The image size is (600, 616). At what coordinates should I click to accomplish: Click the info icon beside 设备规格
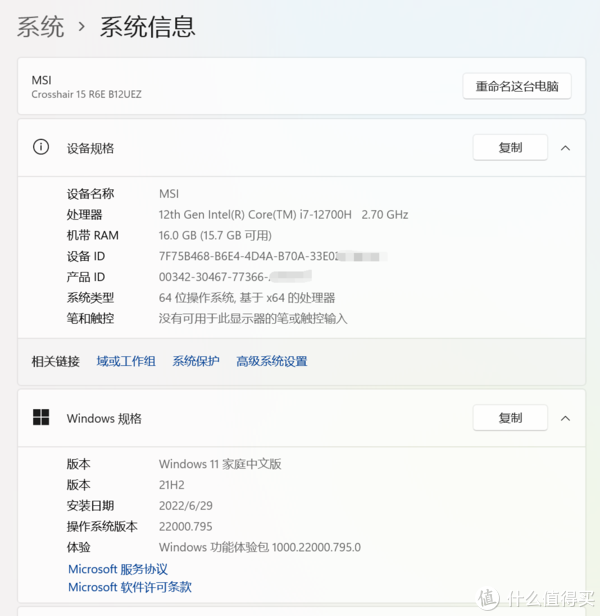point(41,147)
